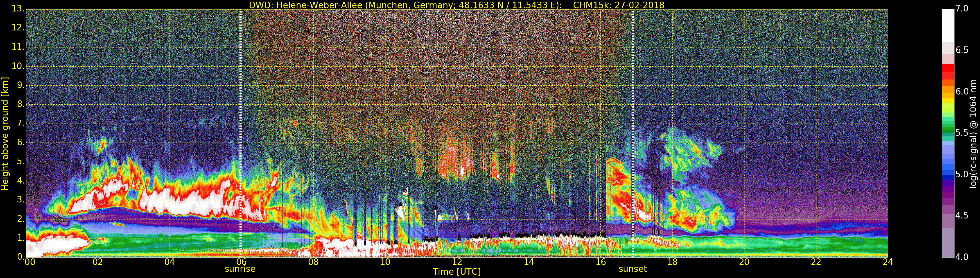980x278 pixels.
Task: Click the x-axis tick label '10'
Action: point(385,262)
